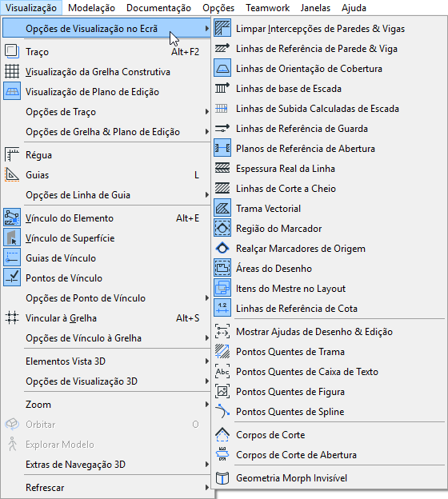The height and width of the screenshot is (499, 448).
Task: Click the Espessura Real da Linha icon
Action: 222,169
